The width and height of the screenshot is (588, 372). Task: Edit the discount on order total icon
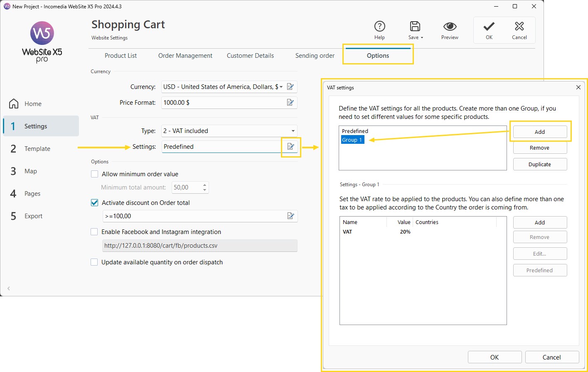(291, 216)
